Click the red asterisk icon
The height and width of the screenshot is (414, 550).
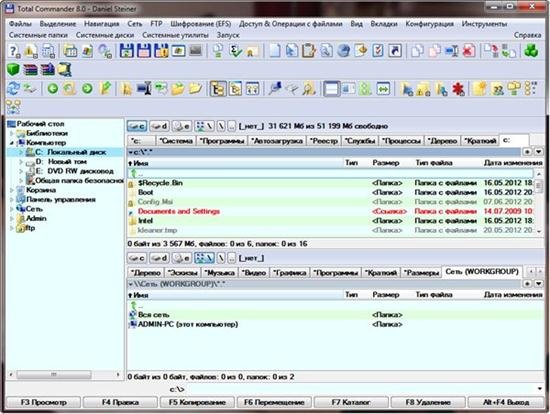pos(458,88)
